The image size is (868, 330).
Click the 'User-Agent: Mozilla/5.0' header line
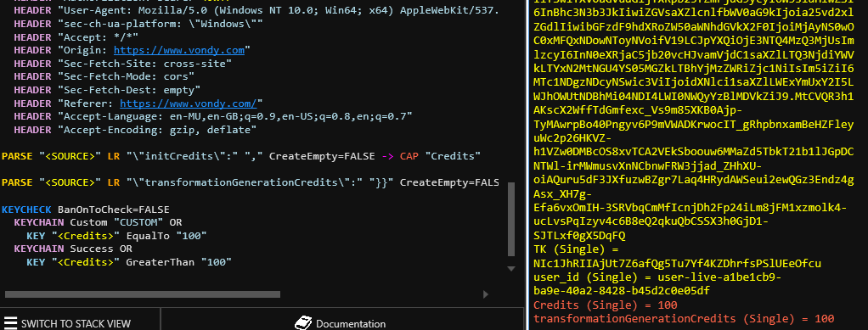tap(256, 10)
